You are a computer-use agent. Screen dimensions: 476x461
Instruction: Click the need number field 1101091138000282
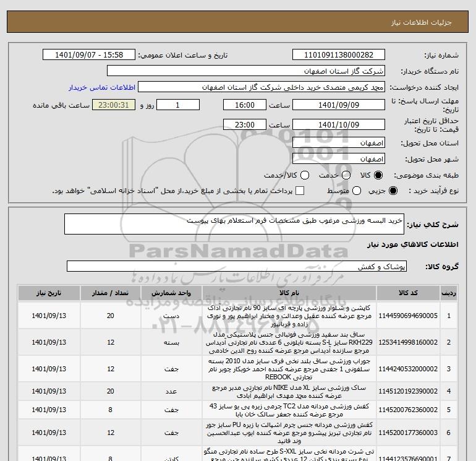[339, 55]
